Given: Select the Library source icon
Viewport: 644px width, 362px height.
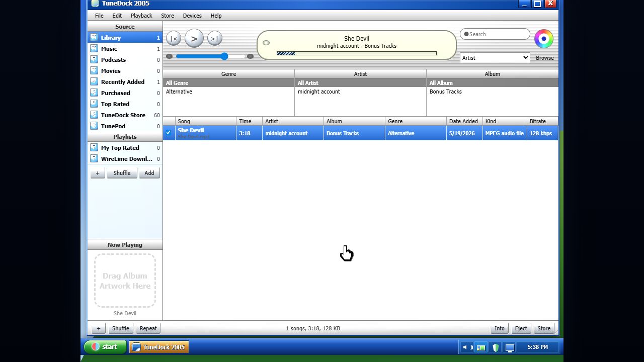Looking at the screenshot, I should pyautogui.click(x=94, y=38).
